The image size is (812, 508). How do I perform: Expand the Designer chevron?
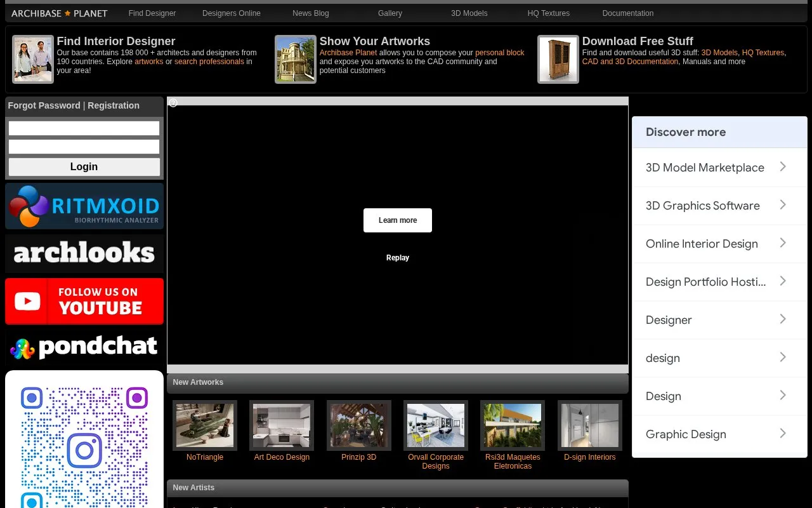click(x=783, y=319)
